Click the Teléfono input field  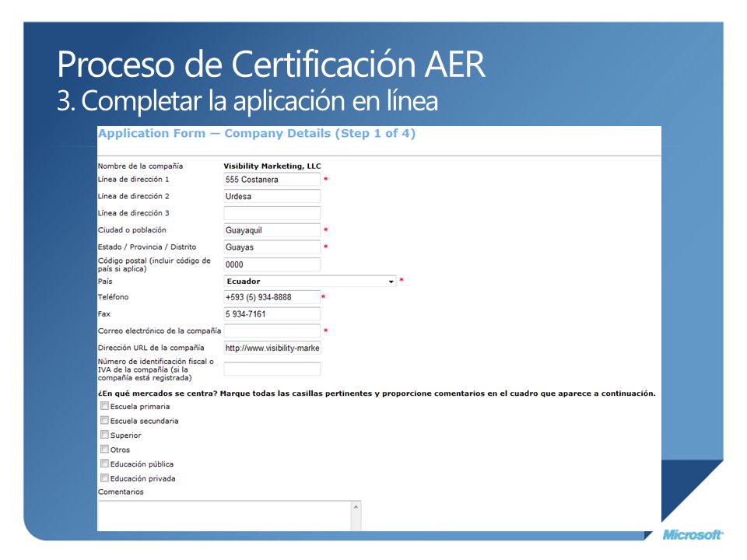pyautogui.click(x=272, y=297)
